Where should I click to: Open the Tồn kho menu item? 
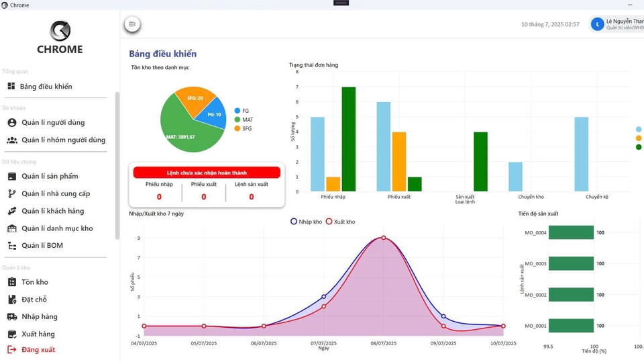[x=35, y=282]
